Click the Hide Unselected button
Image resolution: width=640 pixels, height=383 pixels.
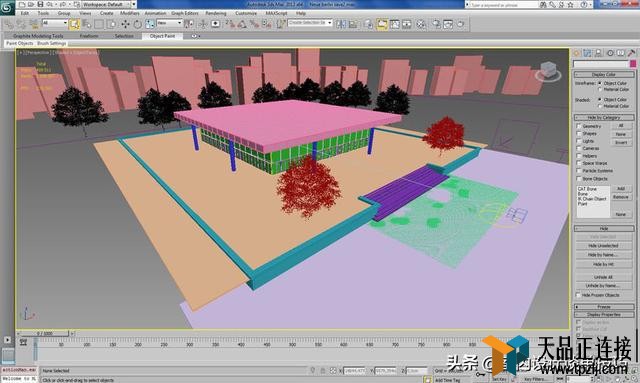(x=603, y=246)
